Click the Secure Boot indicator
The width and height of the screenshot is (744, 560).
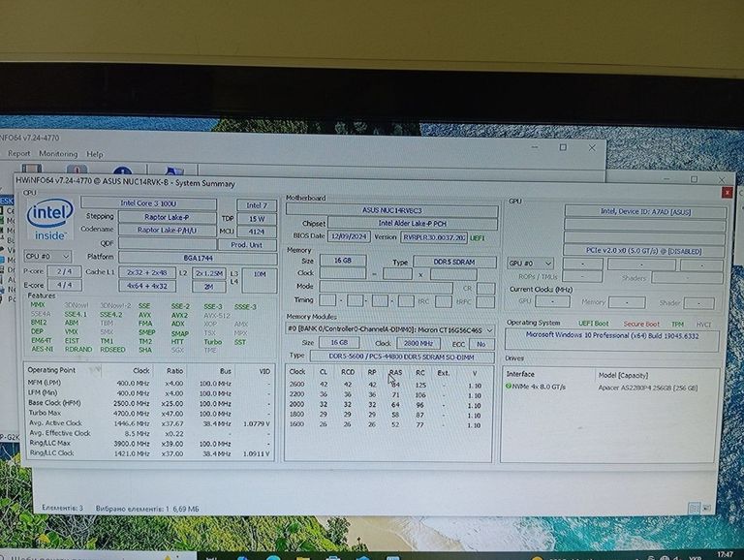tap(641, 324)
